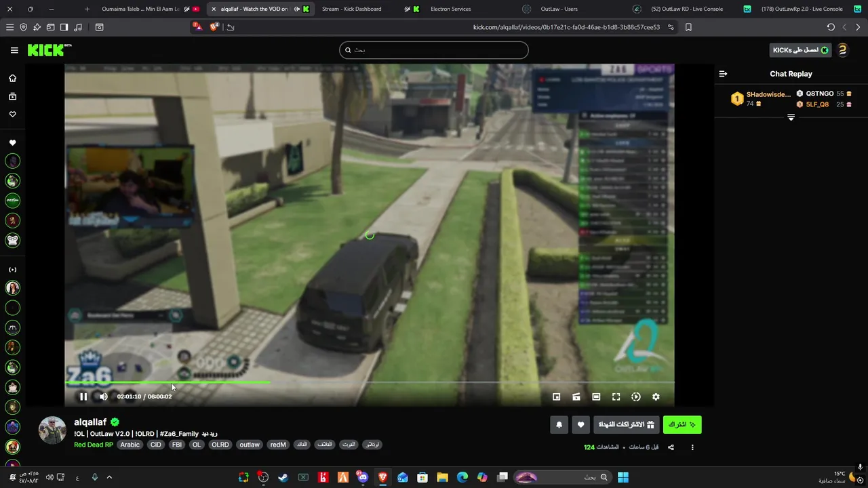Open alqallaf streamer avatar
Viewport: 868px width, 488px height.
tap(52, 430)
